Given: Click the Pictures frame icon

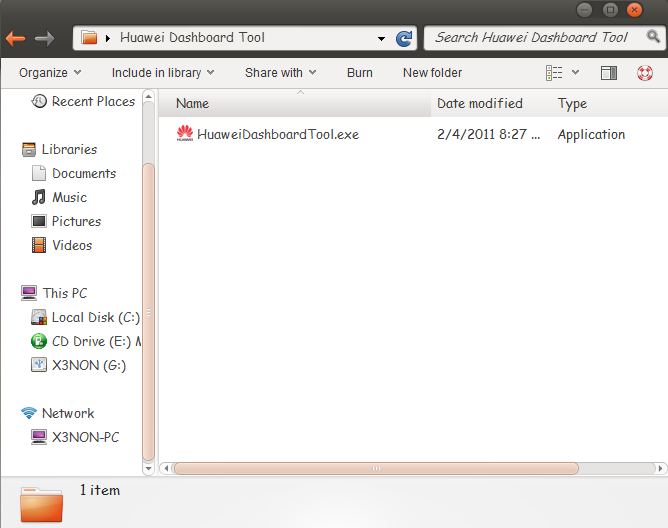Looking at the screenshot, I should tap(39, 221).
